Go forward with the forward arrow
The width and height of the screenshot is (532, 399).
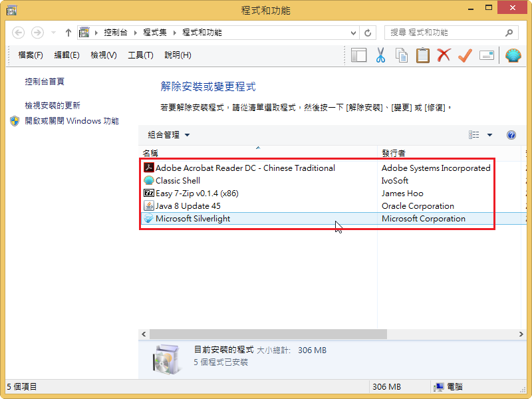click(37, 33)
